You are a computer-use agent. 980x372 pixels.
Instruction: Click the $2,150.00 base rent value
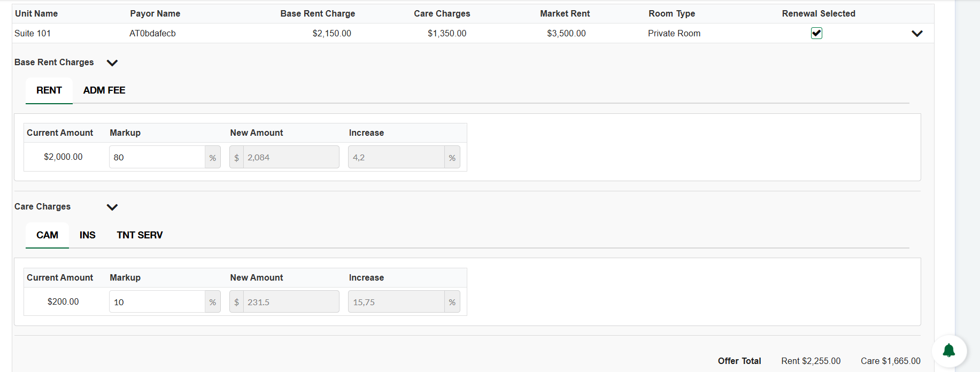(332, 33)
